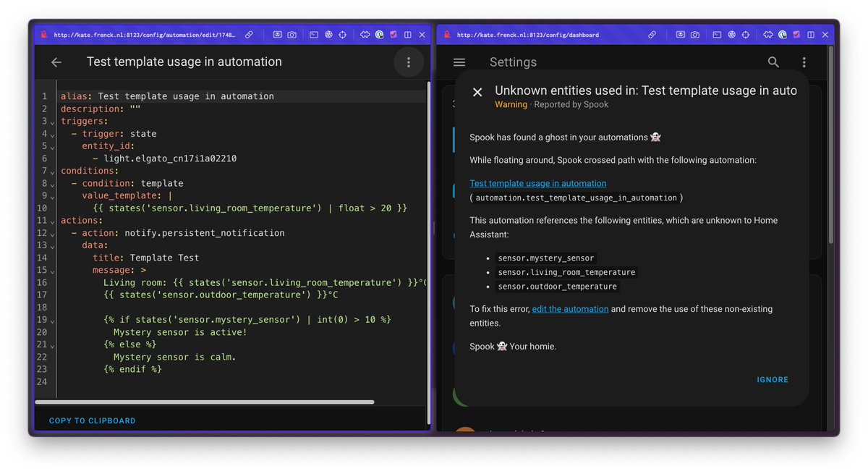Select sensor.outdoor_temperature in dialog list
The image size is (868, 474).
pyautogui.click(x=558, y=287)
